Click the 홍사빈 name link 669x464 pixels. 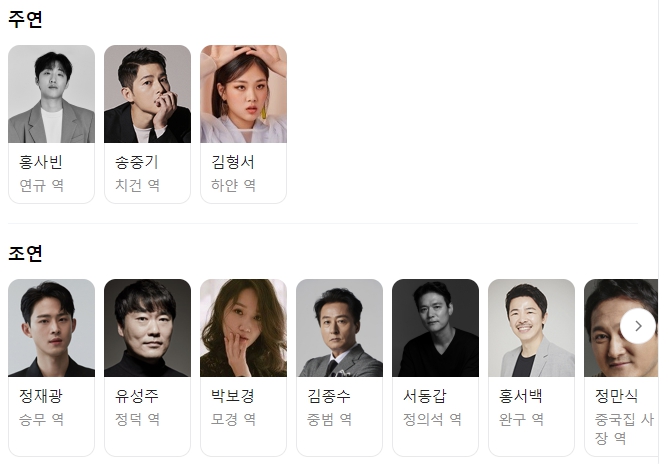(41, 162)
